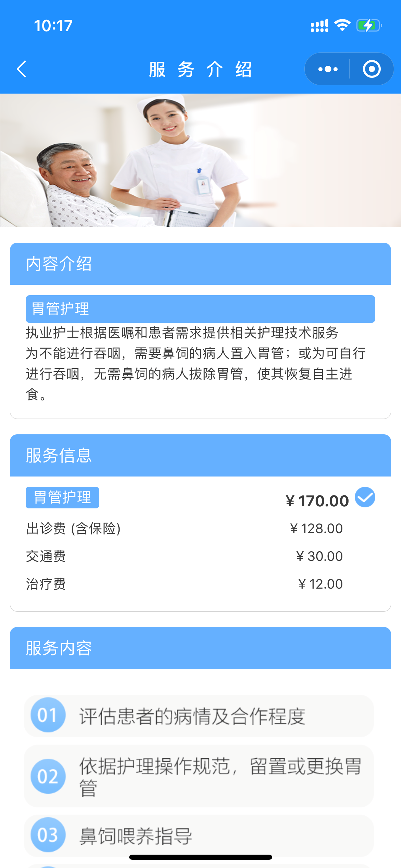
Task: Tap the 01 step number badge
Action: [x=48, y=715]
